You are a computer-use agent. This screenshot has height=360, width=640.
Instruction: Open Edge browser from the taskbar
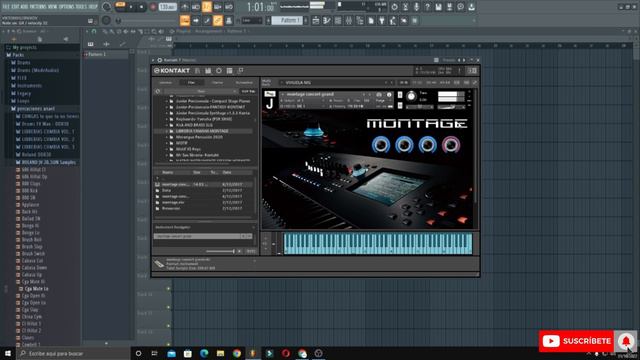pyautogui.click(x=204, y=353)
